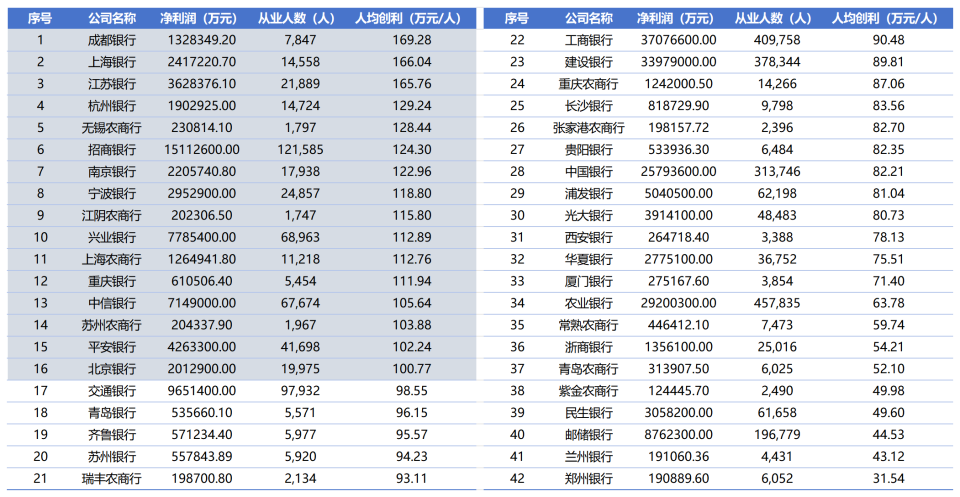Screen dimensions: 960x497
Task: Click the left 公司名称 column header
Action: click(111, 18)
